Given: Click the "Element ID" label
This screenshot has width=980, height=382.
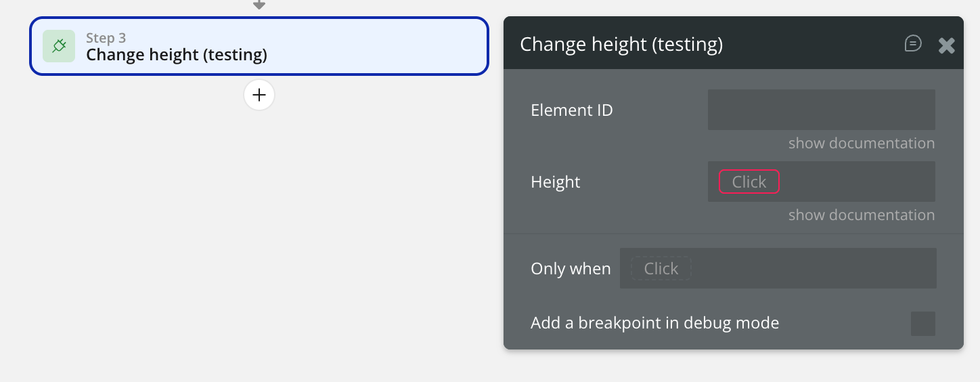Looking at the screenshot, I should (571, 110).
